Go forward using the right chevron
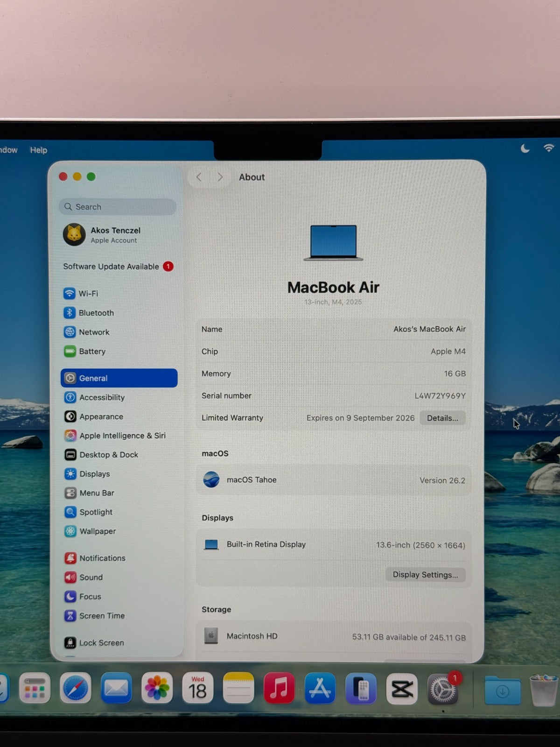This screenshot has width=560, height=747. pyautogui.click(x=220, y=177)
